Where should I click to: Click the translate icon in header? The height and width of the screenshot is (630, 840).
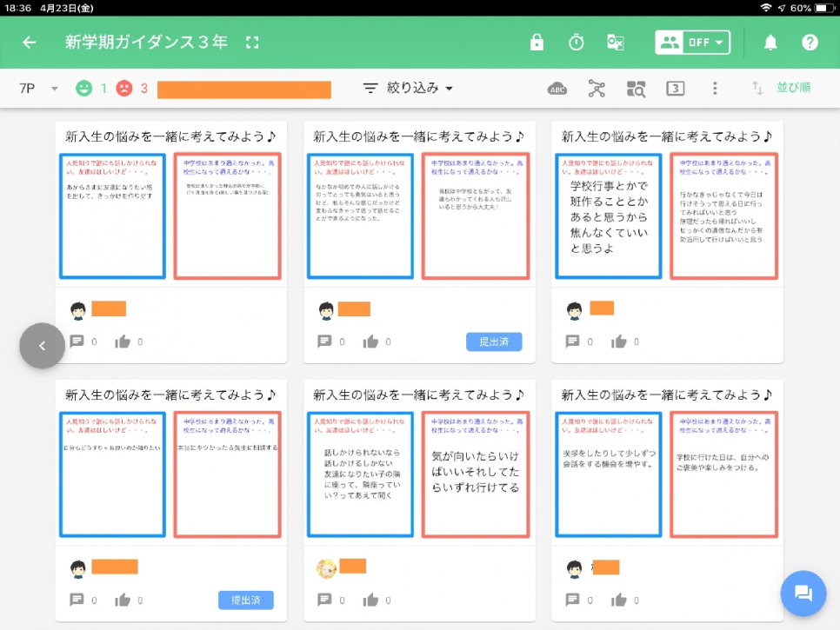click(616, 43)
